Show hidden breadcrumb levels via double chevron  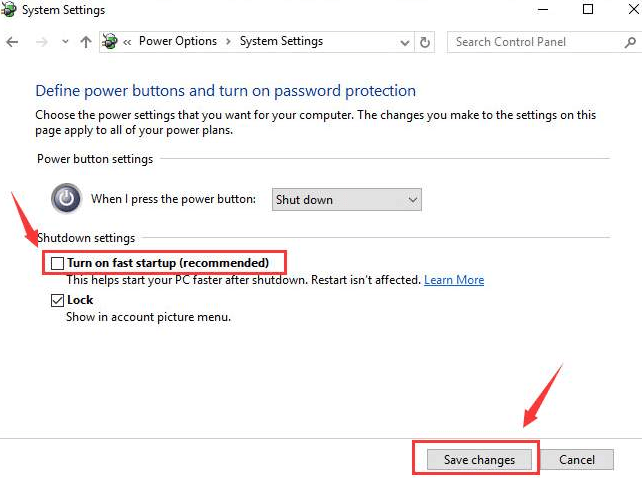(127, 42)
